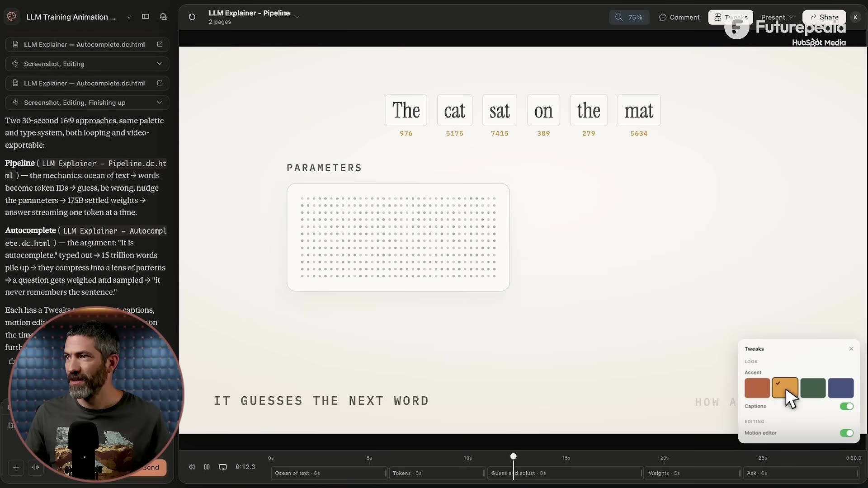Viewport: 868px width, 488px height.
Task: Toggle the loop playback icon
Action: (x=223, y=467)
